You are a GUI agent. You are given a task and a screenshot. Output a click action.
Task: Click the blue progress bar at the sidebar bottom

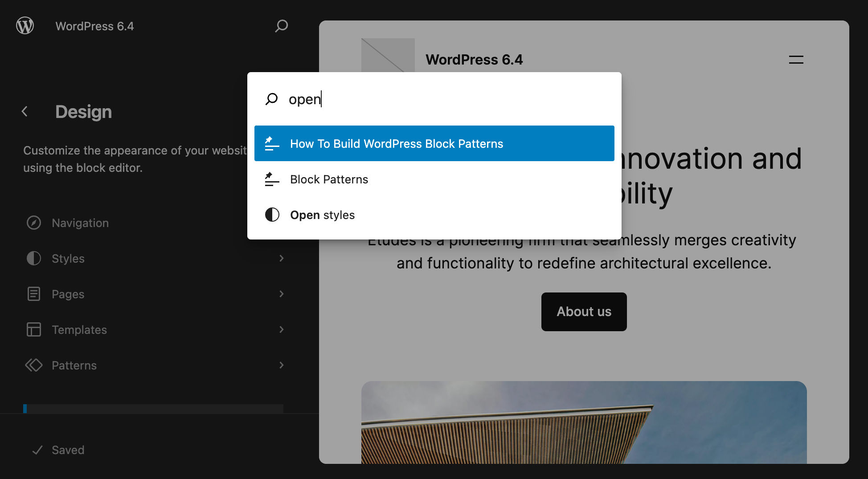point(25,408)
